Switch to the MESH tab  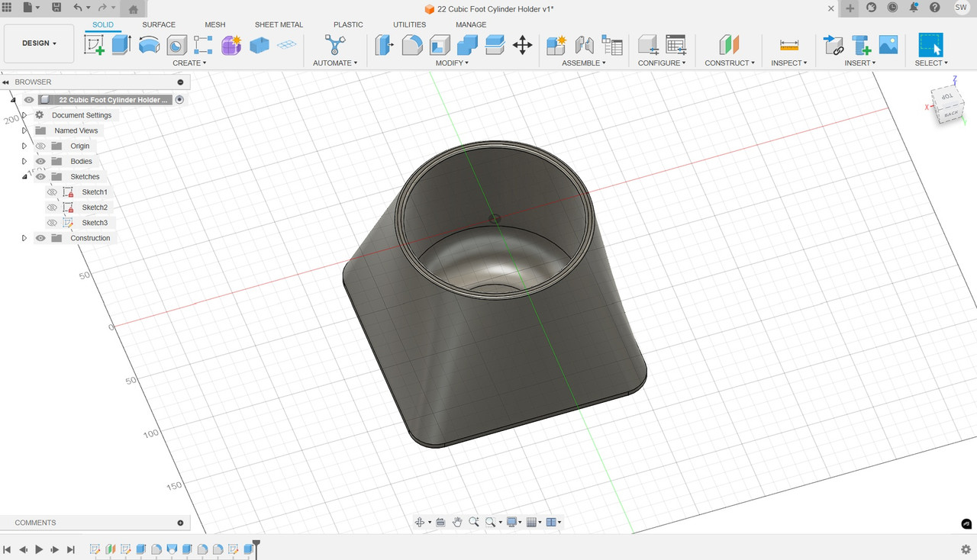click(x=214, y=24)
